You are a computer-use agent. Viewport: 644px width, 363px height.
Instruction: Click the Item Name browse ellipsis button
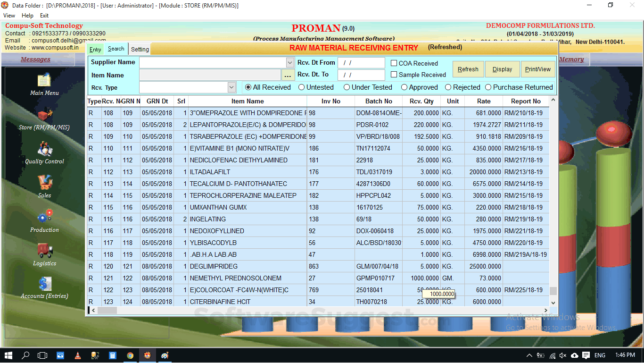click(x=289, y=75)
